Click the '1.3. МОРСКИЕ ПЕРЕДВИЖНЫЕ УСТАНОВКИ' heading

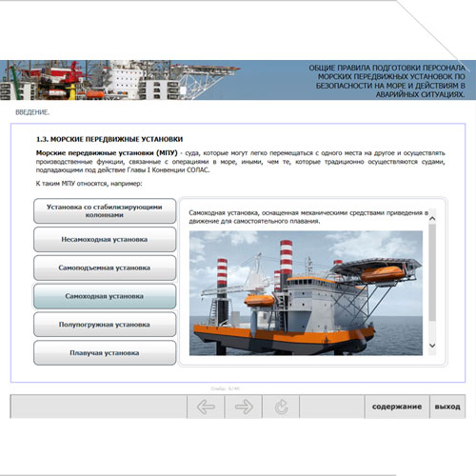109,139
